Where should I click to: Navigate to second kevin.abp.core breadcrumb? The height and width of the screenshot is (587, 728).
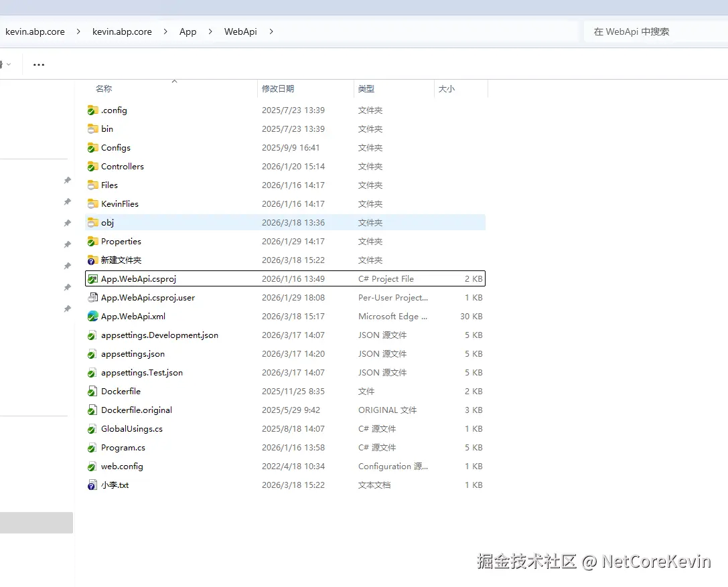click(x=122, y=31)
